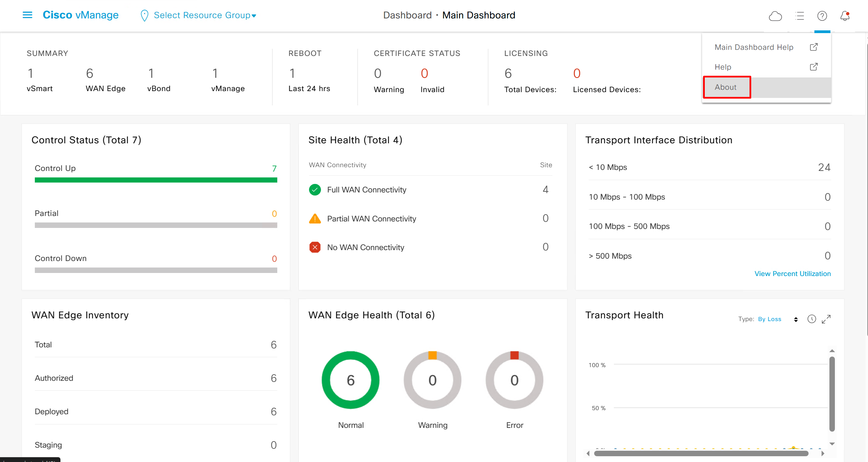Click the Transport Health horizontal scrollbar
The width and height of the screenshot is (868, 462).
coord(701,453)
